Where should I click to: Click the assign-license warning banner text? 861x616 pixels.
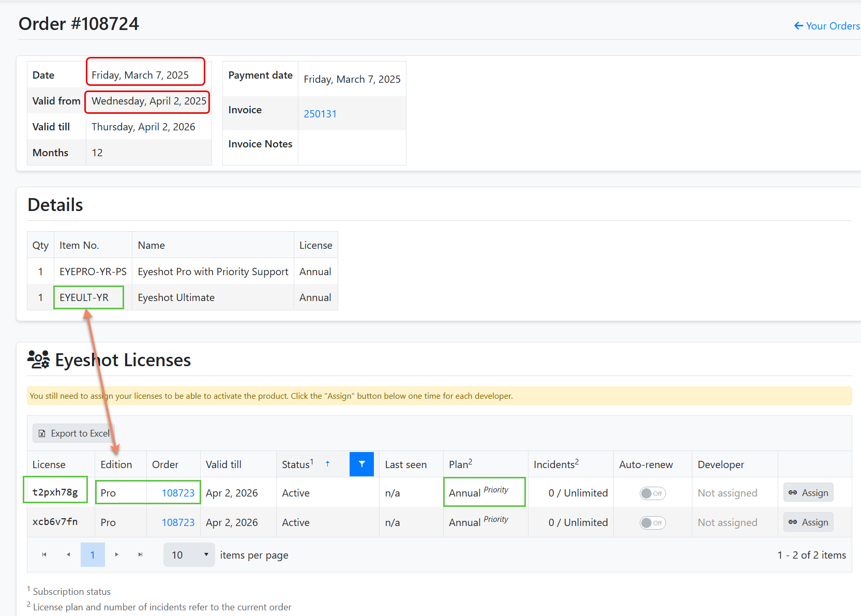[271, 396]
